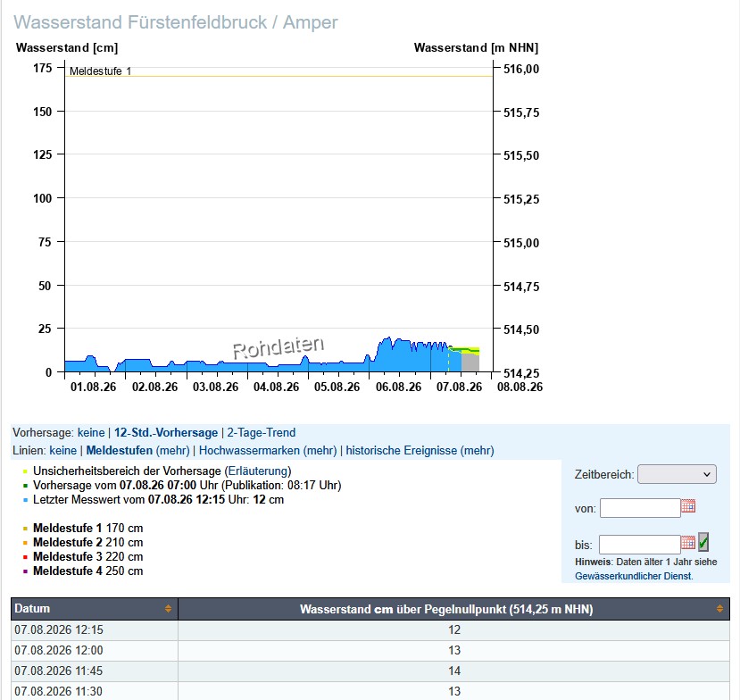Click the blue Letzter Messwert legend marker
This screenshot has width=740, height=700.
point(26,500)
